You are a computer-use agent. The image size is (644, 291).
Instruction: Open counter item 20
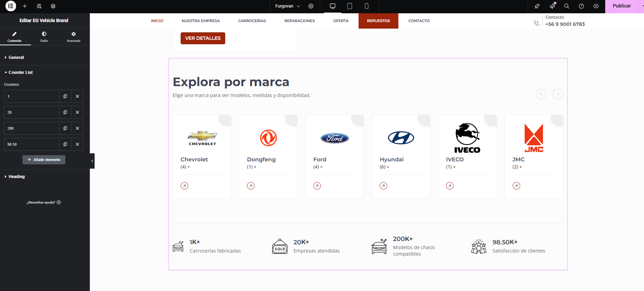click(x=31, y=112)
